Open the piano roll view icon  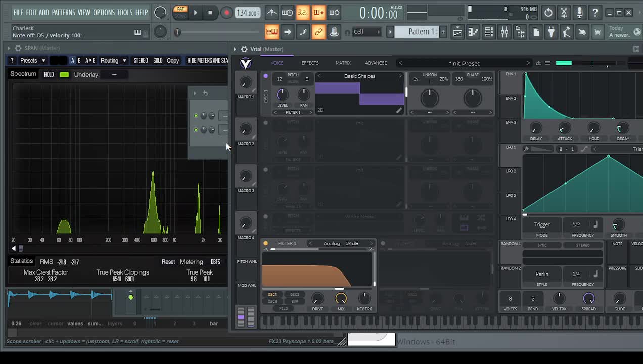coord(473,32)
